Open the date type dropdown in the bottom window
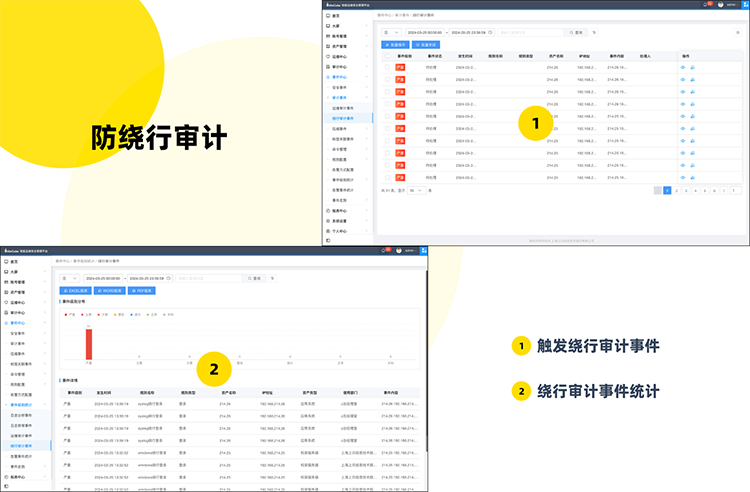Viewport: 750px width, 492px height. click(x=69, y=278)
